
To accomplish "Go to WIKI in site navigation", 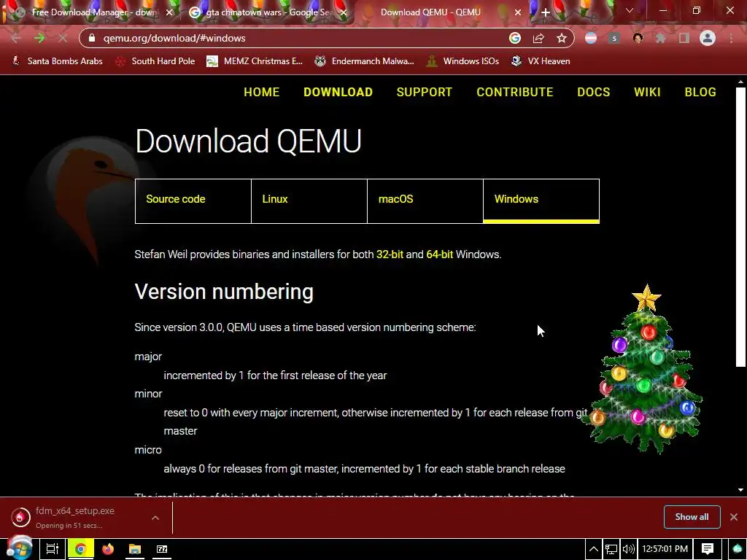I will coord(647,92).
